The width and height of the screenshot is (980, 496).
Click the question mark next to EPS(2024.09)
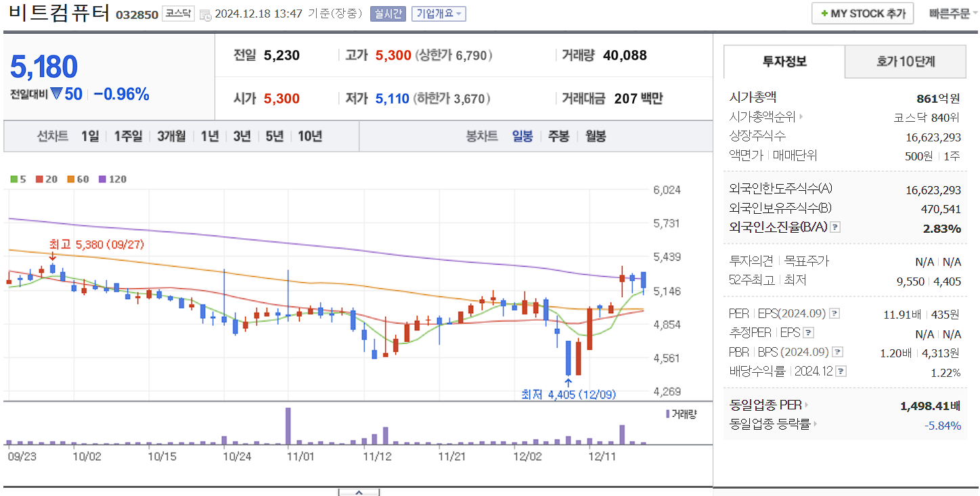[834, 313]
